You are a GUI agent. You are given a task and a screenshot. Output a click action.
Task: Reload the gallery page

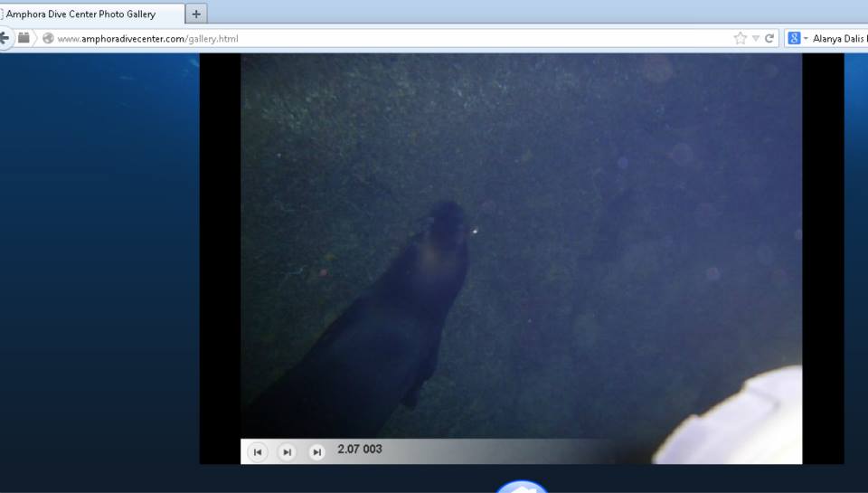tap(769, 38)
